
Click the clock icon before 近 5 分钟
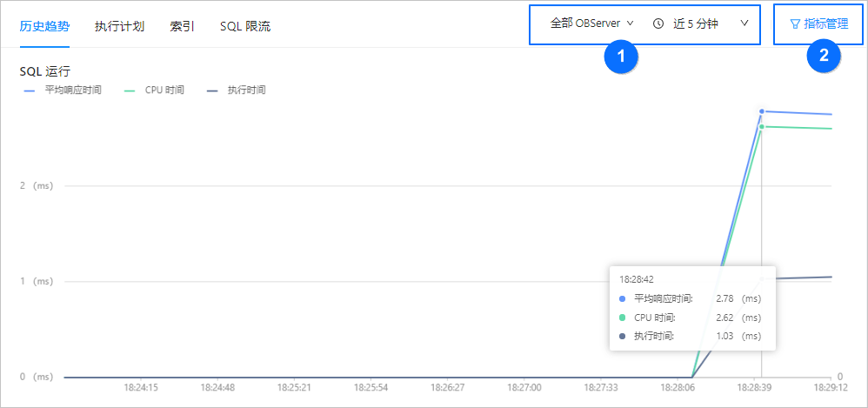(658, 23)
